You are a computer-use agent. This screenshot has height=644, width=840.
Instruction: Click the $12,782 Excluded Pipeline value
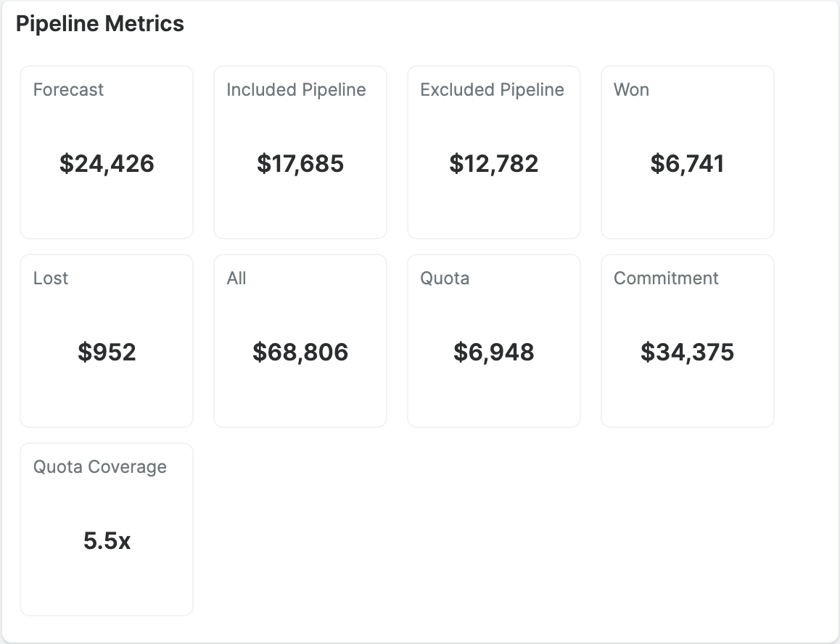pos(494,164)
